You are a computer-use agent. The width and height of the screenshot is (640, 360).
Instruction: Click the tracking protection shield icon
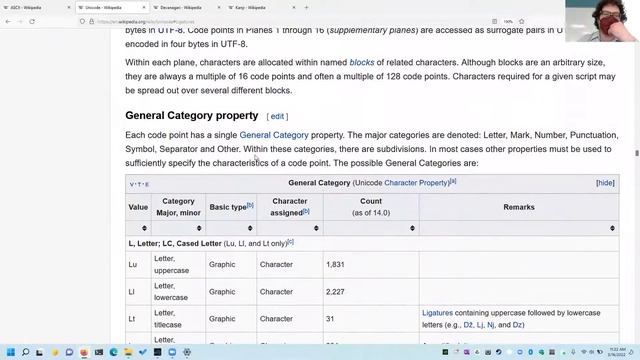point(82,21)
